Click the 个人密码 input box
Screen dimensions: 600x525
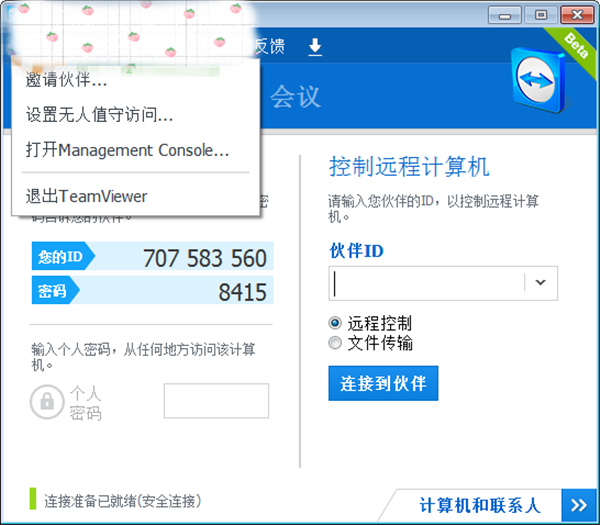216,401
